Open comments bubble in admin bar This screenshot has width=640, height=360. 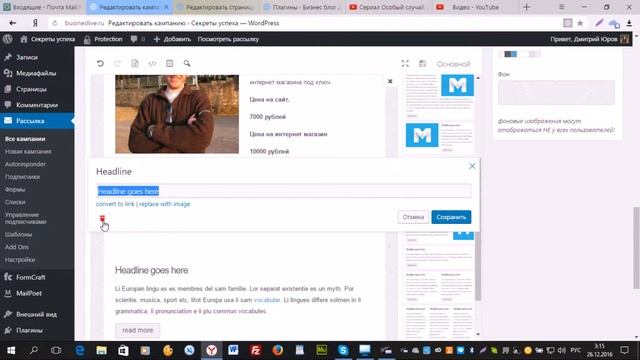point(138,39)
